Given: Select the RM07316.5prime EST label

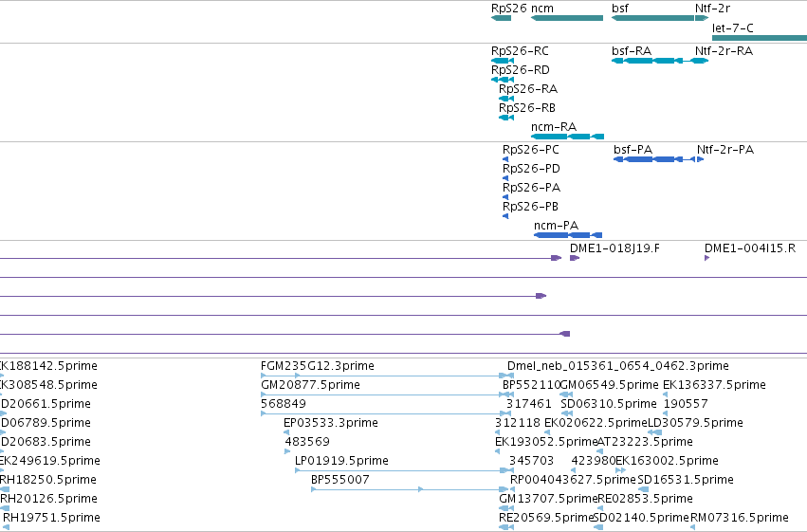Looking at the screenshot, I should tap(740, 518).
